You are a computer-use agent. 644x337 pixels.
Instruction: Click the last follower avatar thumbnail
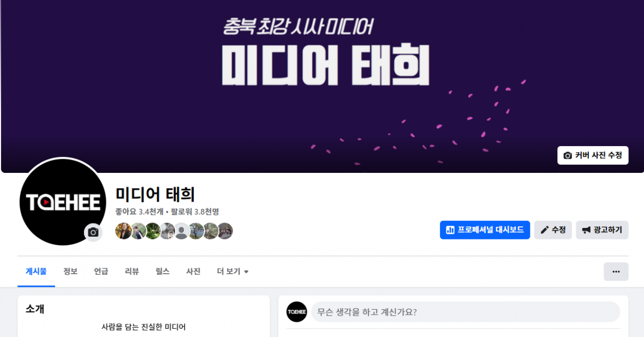pyautogui.click(x=225, y=231)
